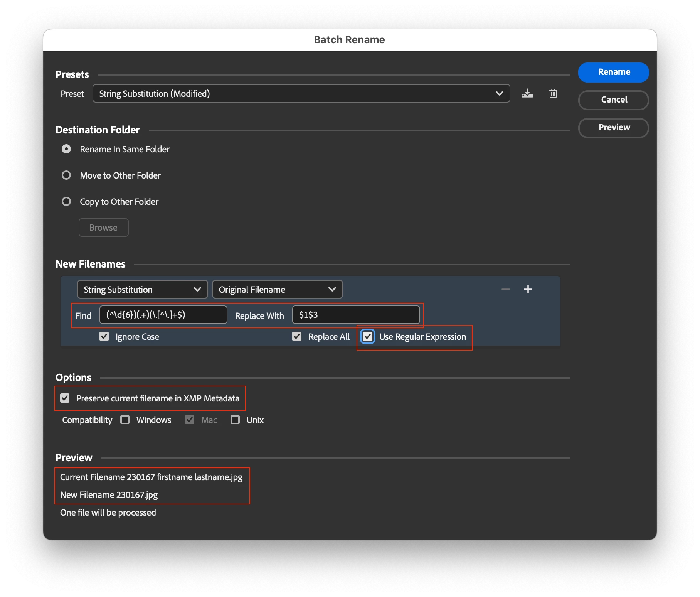Click the save preset icon
The image size is (700, 597).
(527, 93)
